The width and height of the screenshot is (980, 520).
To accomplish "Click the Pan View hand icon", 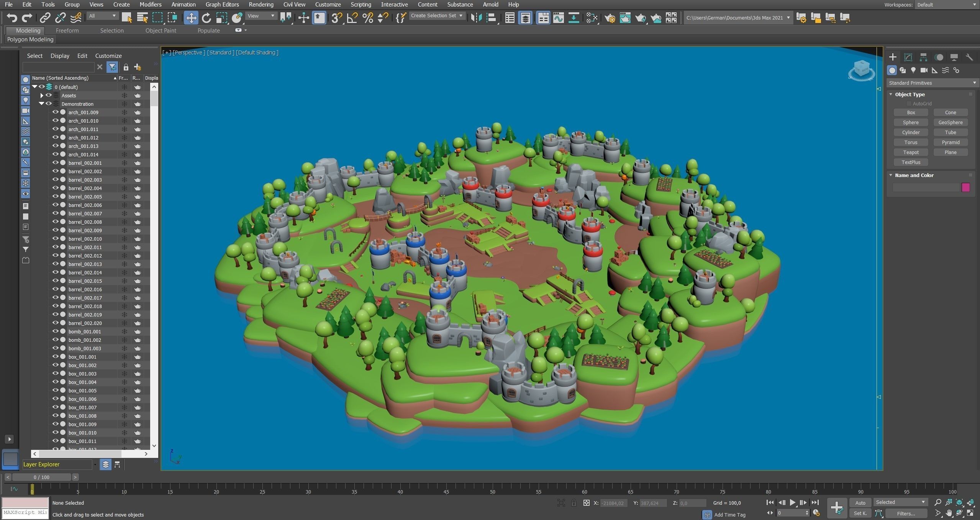I will pyautogui.click(x=948, y=513).
